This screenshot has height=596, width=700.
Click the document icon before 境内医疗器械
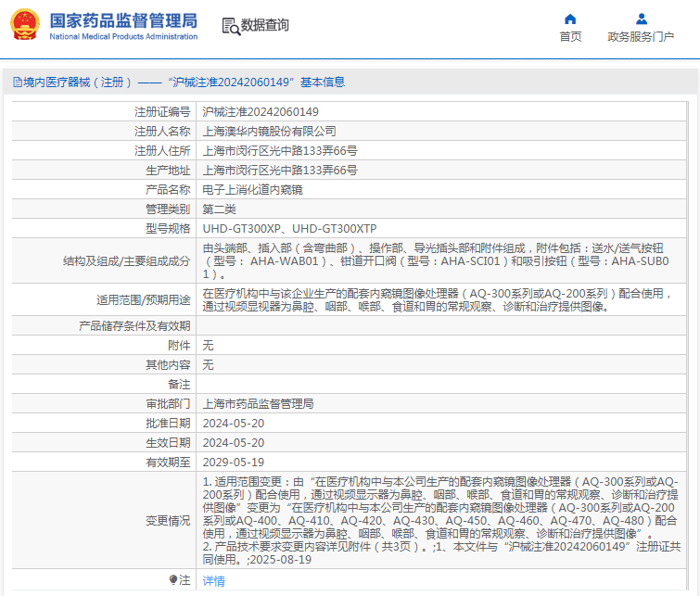coord(17,82)
